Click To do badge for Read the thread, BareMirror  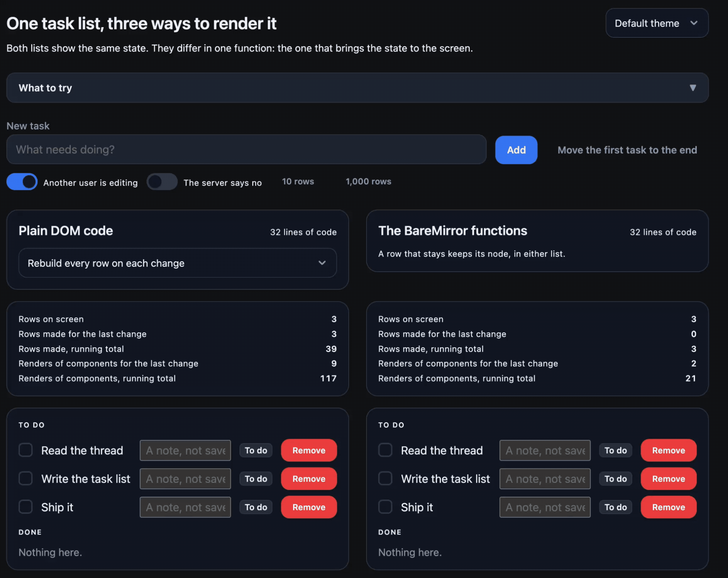coord(616,450)
